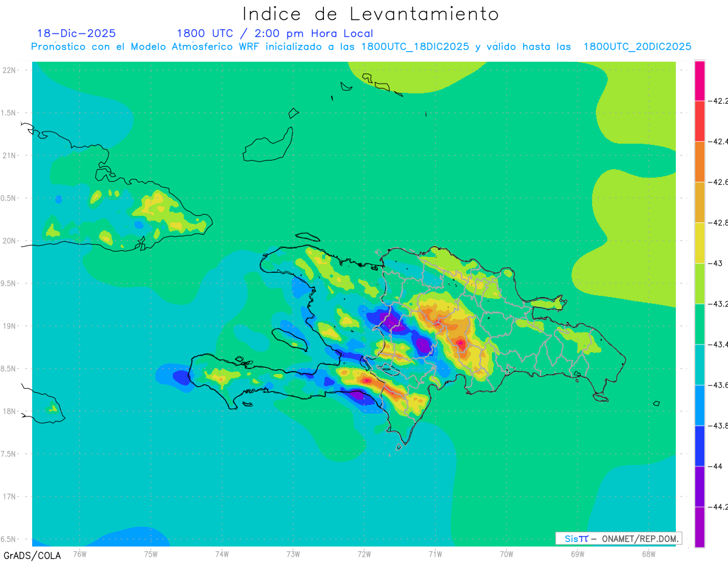Click the legend value "-43.4"
Screen dimensions: 728x562
(720, 344)
